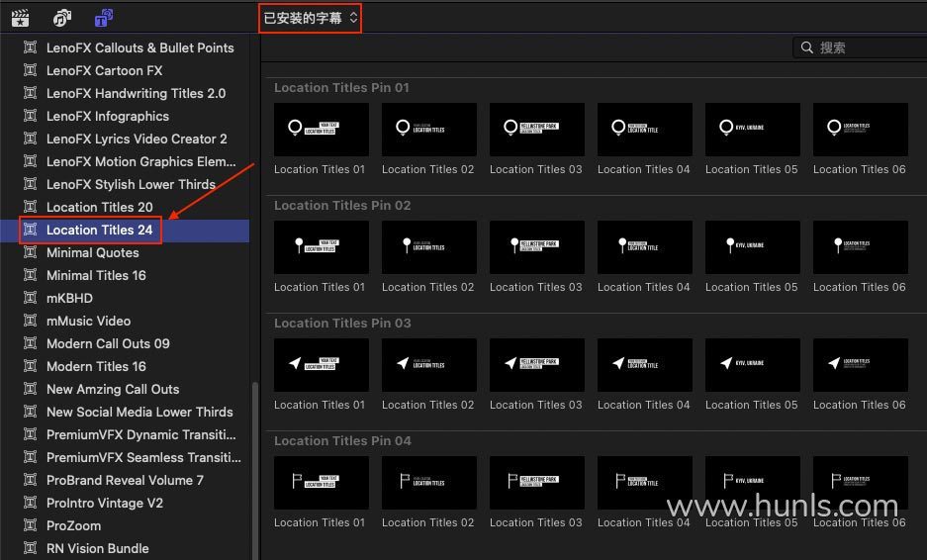Click the icon next to Minimal Quotes

click(30, 252)
